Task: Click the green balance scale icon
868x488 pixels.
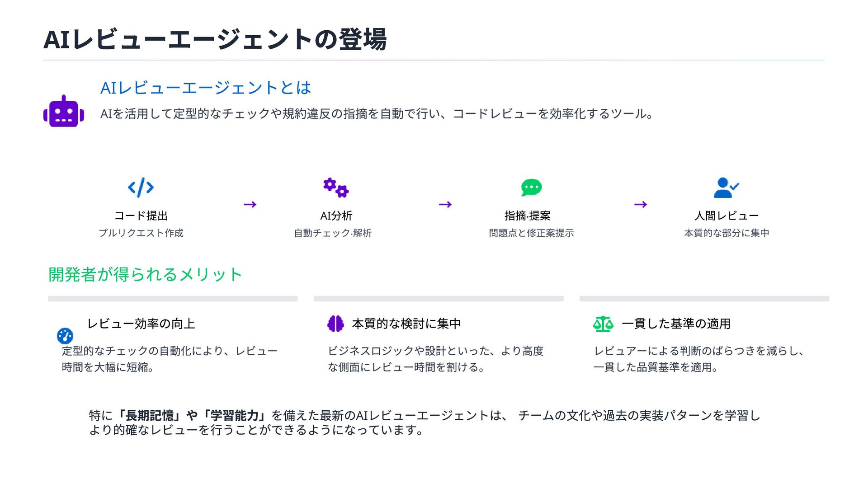Action: tap(603, 324)
